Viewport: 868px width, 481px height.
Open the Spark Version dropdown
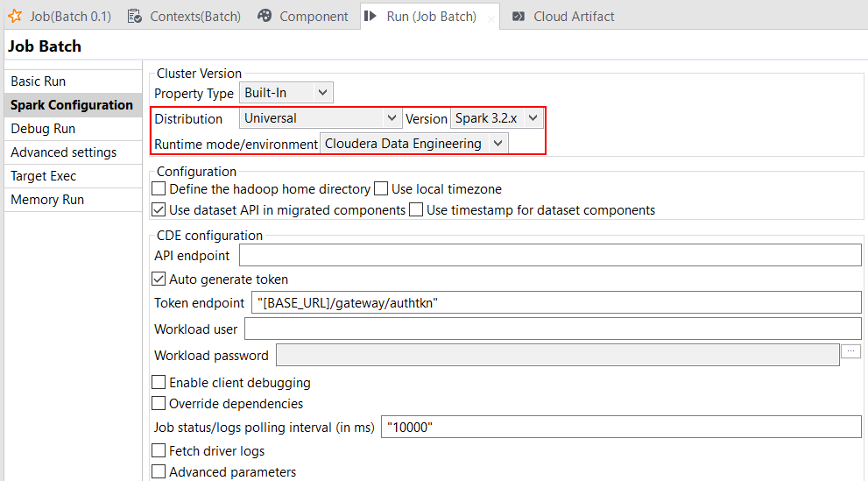498,118
